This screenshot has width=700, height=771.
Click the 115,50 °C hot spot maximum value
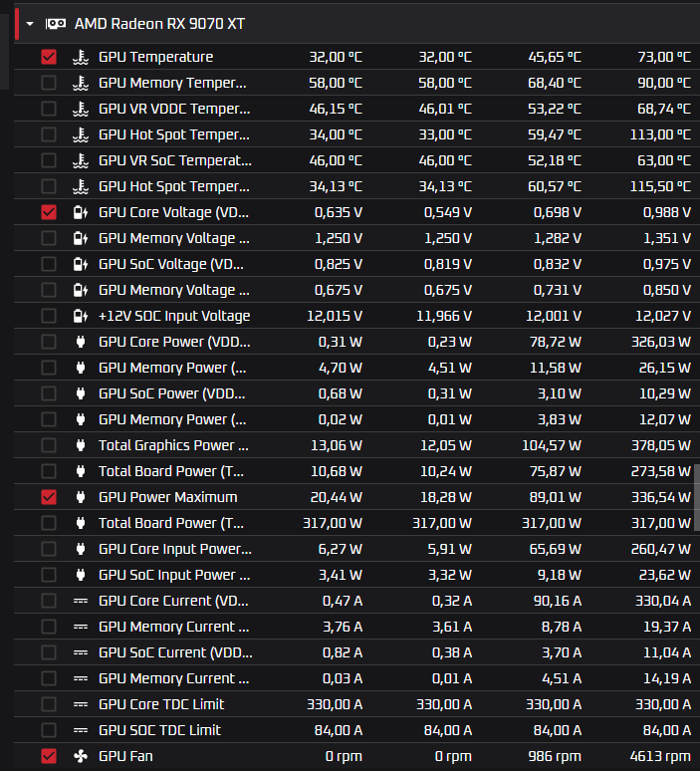(x=660, y=186)
